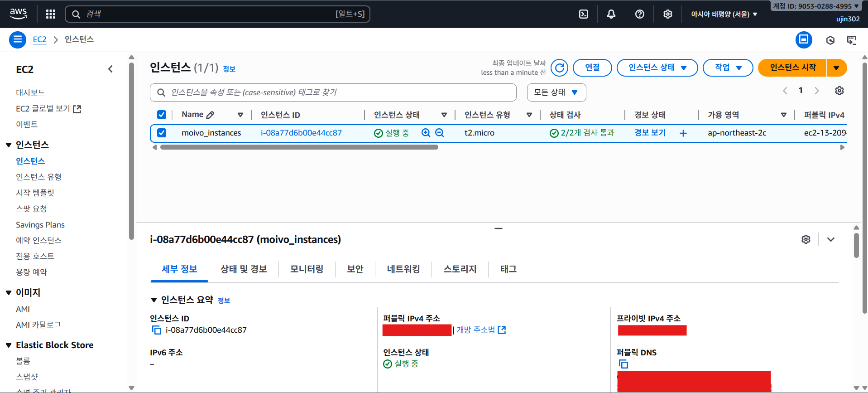868x393 pixels.
Task: Open table preferences gear icon
Action: (839, 91)
